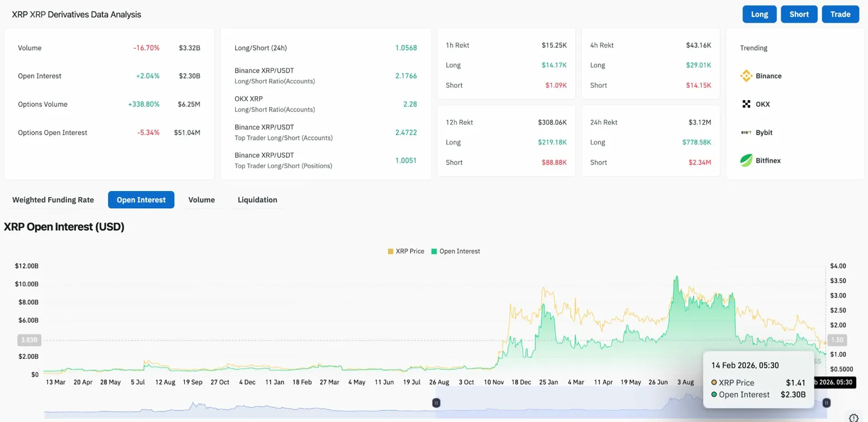Click the Bybit exchange name in Trending
Viewport: 868px width, 422px height.
pyautogui.click(x=764, y=132)
